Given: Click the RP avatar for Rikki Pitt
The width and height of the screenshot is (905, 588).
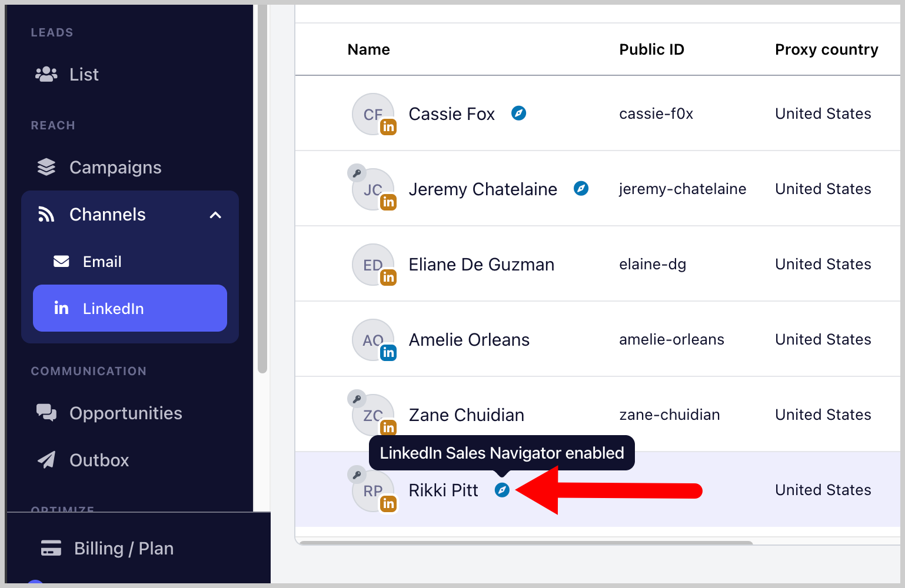Looking at the screenshot, I should 373,490.
